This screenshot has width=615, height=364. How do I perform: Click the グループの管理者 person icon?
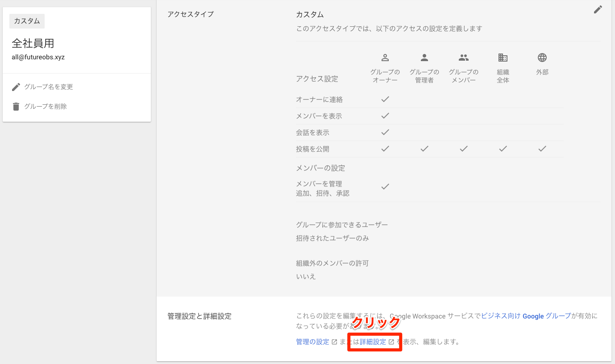[x=424, y=58]
